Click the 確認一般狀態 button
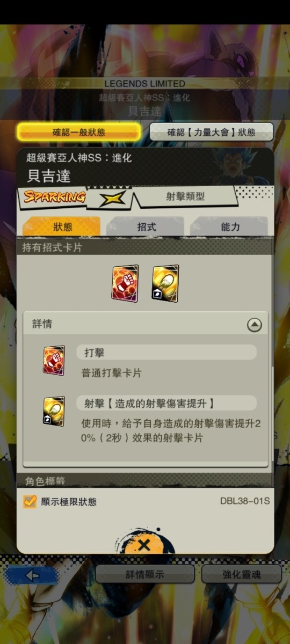290x644 pixels. coord(79,132)
